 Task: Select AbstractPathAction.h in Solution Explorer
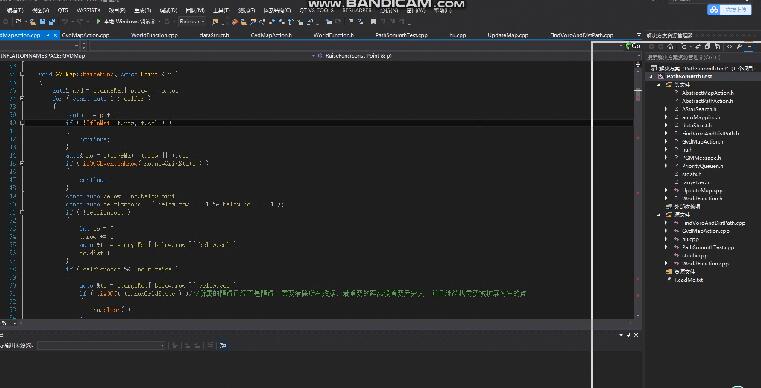[708, 101]
